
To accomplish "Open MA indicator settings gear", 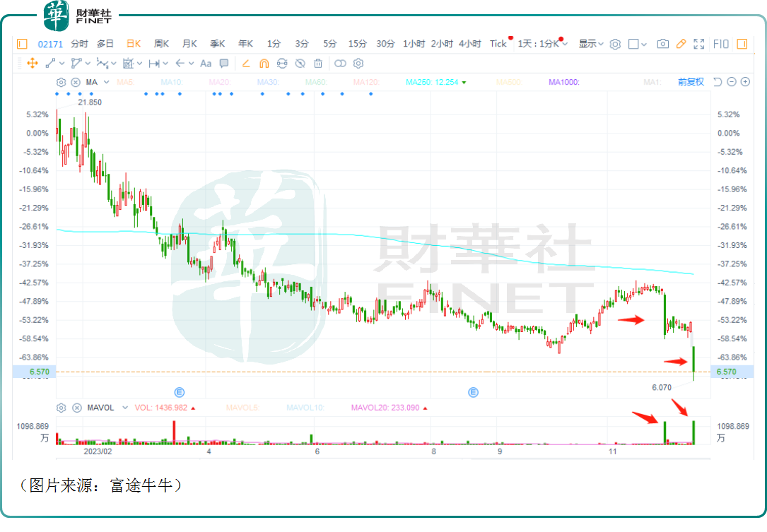I will point(61,82).
